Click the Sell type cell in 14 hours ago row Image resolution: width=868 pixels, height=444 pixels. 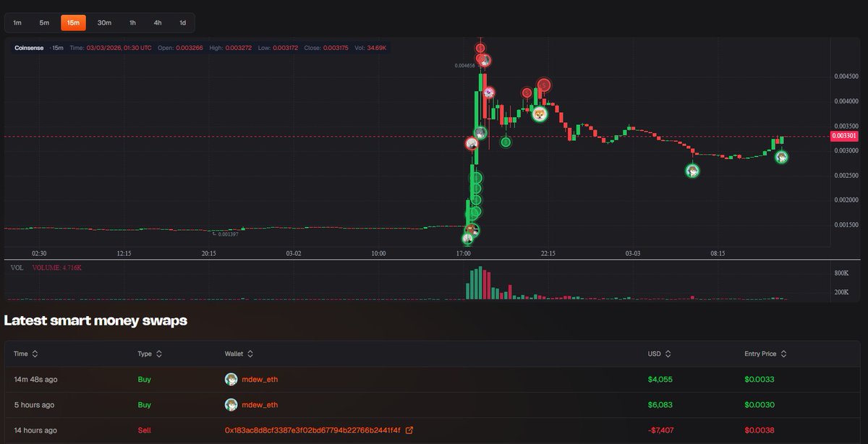pyautogui.click(x=144, y=430)
